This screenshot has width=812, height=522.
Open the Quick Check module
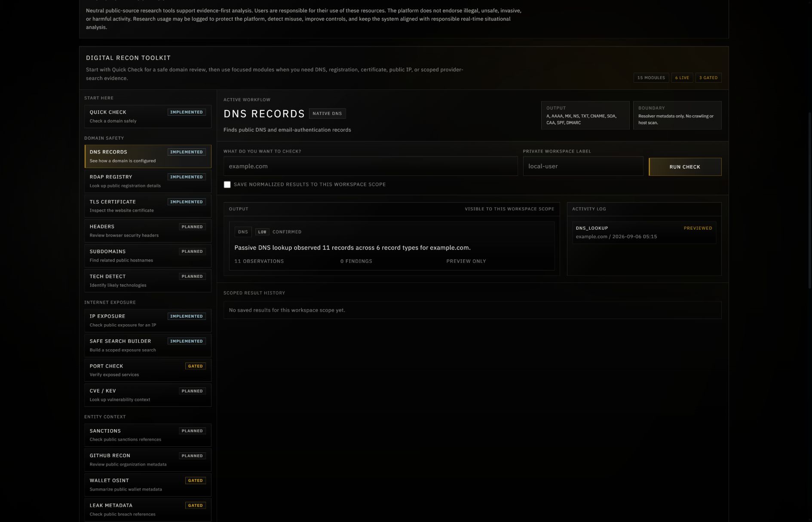pyautogui.click(x=147, y=116)
